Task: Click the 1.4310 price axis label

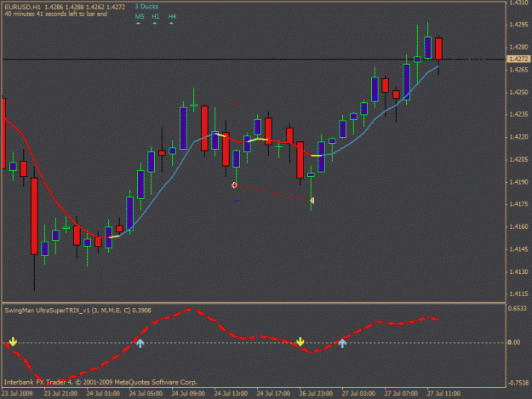Action: pyautogui.click(x=518, y=3)
